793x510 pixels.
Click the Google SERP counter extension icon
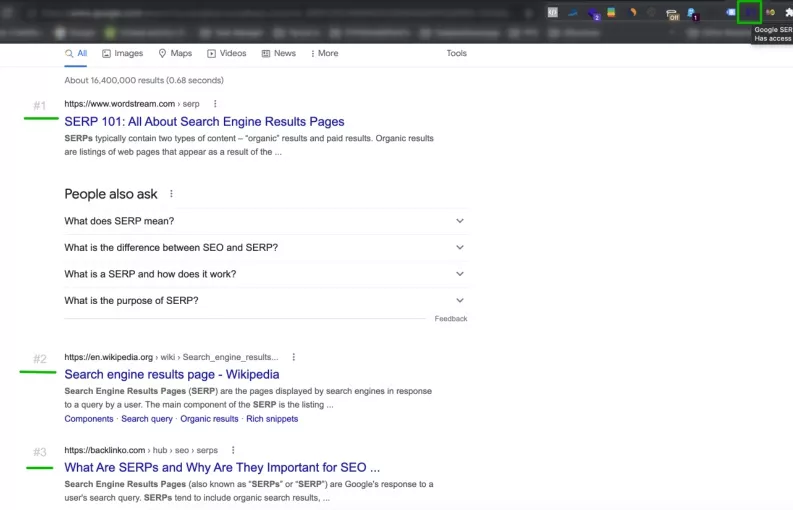click(749, 12)
